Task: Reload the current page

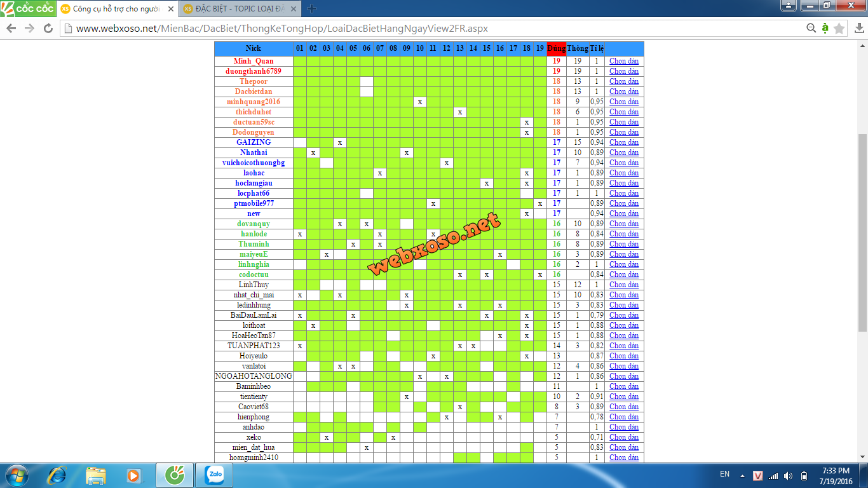Action: [48, 29]
